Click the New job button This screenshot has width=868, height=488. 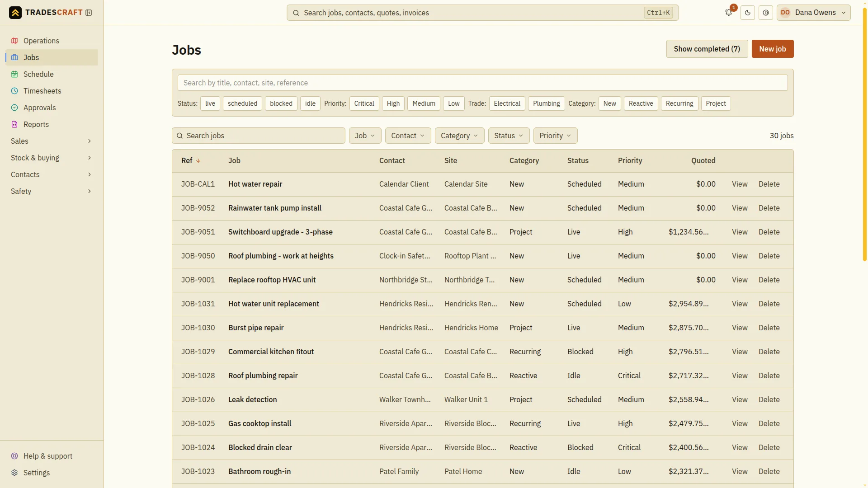coord(772,49)
